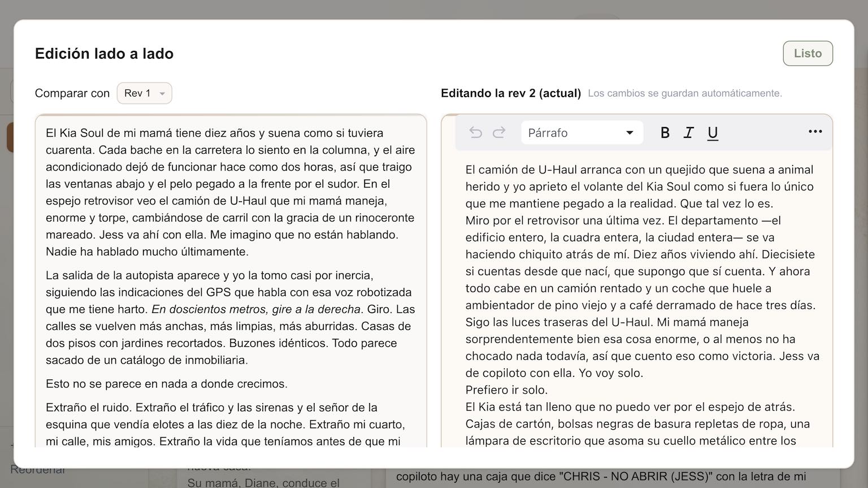868x488 pixels.
Task: Click the 'Editando la rev 2 (actual)' heading
Action: (511, 93)
